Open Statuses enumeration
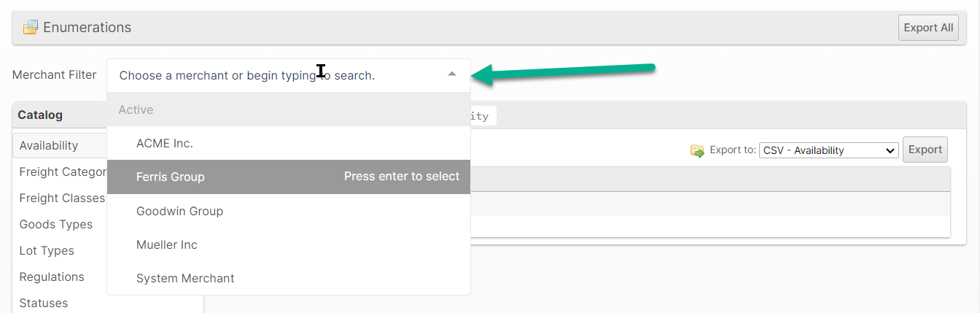This screenshot has height=313, width=980. [x=44, y=303]
